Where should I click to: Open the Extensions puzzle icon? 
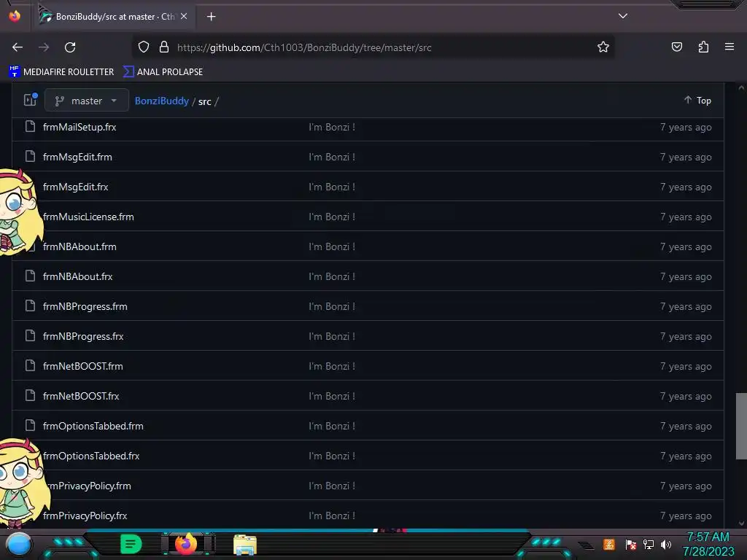(703, 47)
